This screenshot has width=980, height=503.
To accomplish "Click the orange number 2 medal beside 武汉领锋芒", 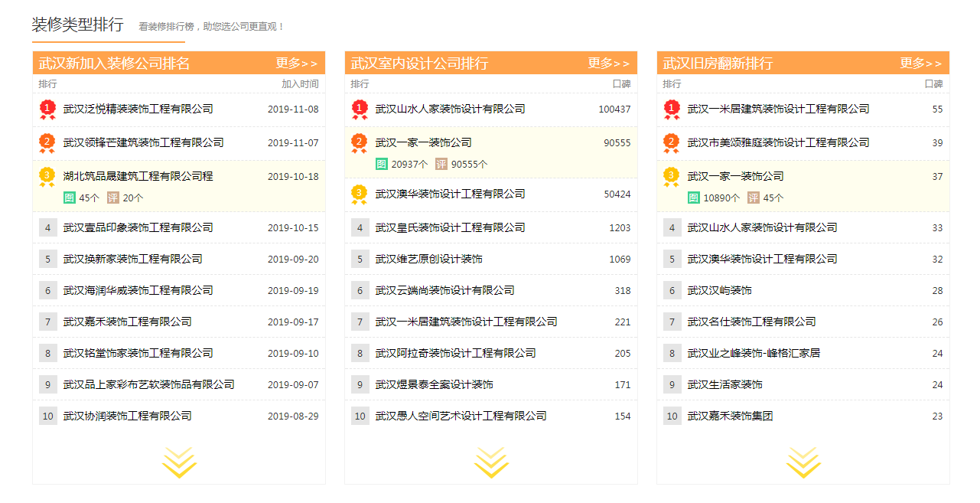I will [x=46, y=142].
